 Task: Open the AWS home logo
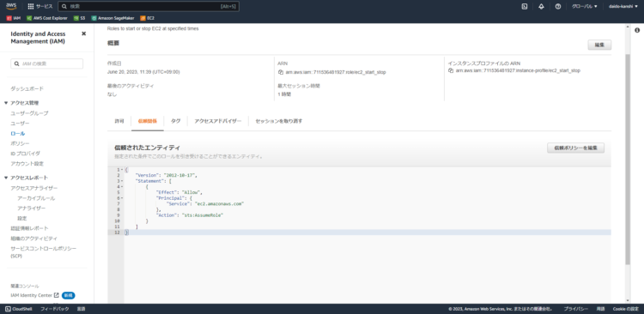click(x=11, y=6)
